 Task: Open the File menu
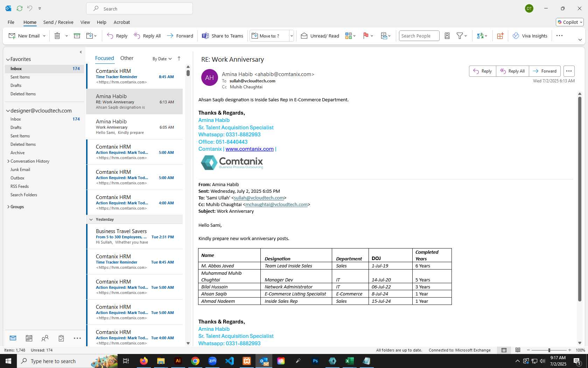click(x=11, y=22)
